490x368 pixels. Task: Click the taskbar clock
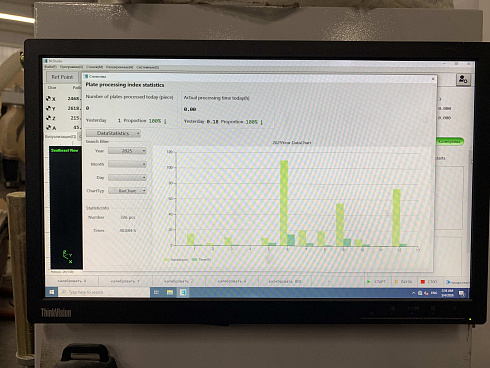pos(447,293)
